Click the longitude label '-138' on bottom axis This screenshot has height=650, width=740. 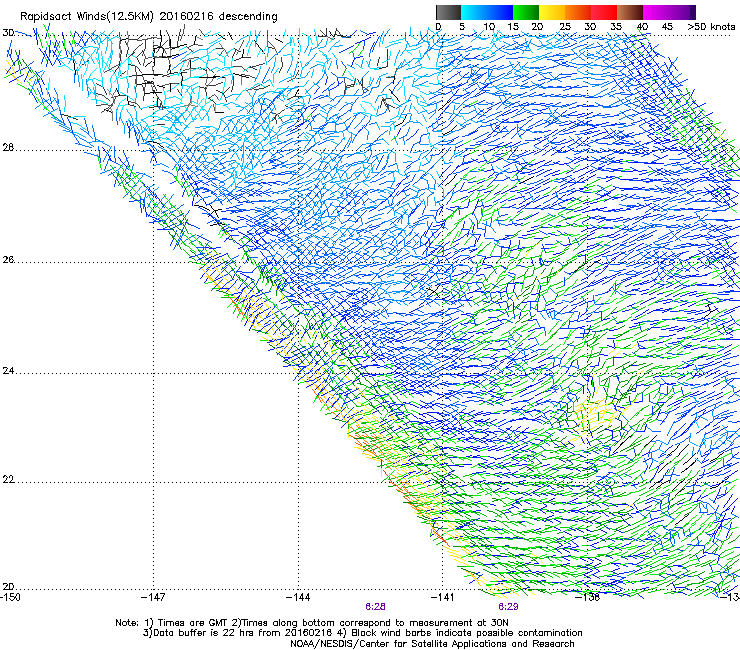tap(588, 598)
